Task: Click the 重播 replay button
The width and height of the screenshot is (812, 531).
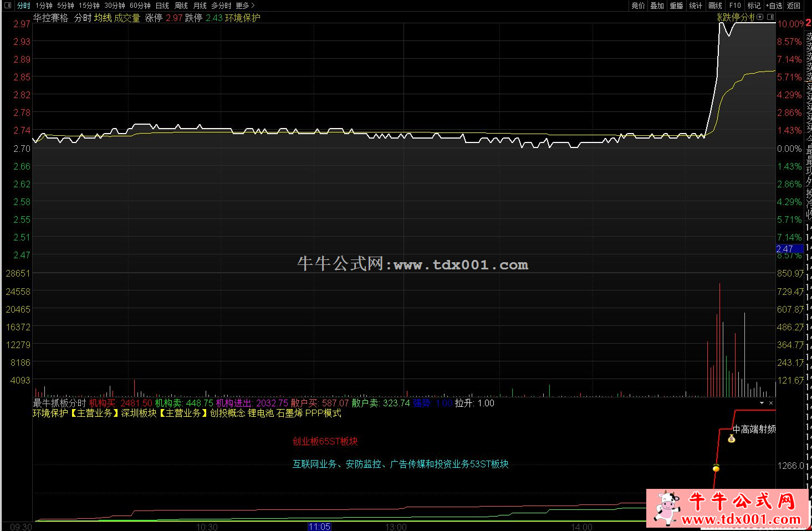Action: pyautogui.click(x=676, y=6)
